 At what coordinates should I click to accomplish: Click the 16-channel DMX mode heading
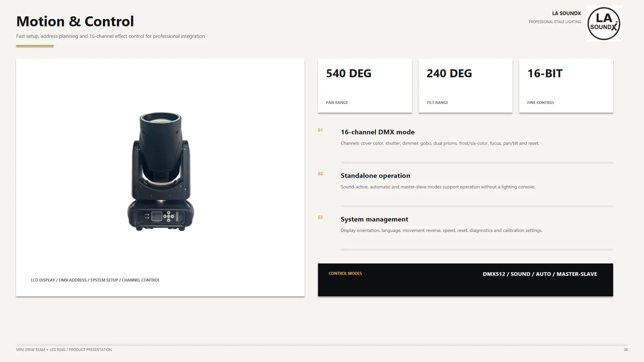[377, 132]
